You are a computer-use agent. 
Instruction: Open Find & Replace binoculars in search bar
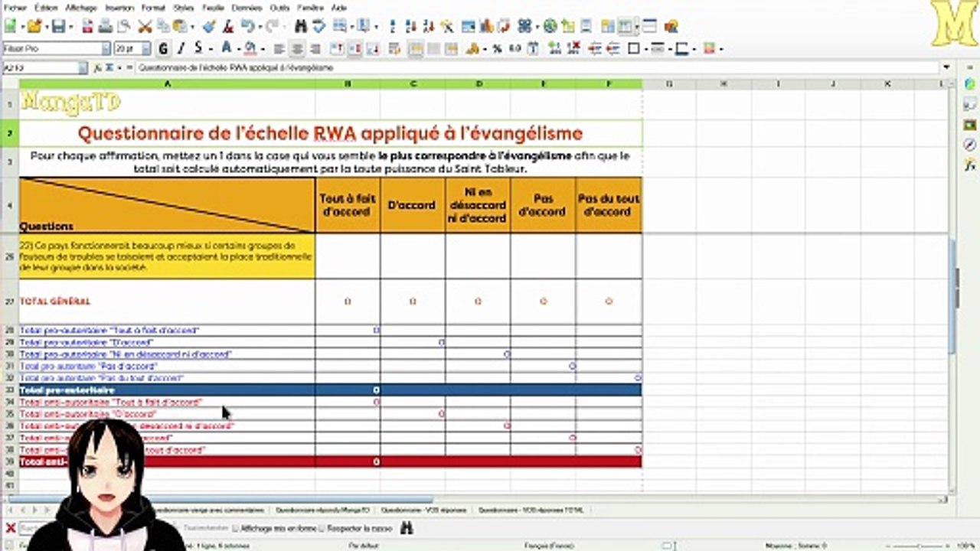coord(407,528)
